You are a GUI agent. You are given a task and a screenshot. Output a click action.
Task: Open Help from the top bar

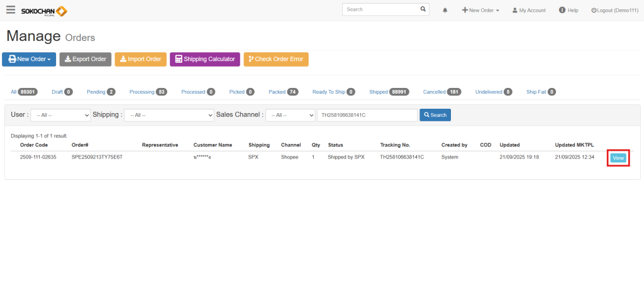point(568,11)
